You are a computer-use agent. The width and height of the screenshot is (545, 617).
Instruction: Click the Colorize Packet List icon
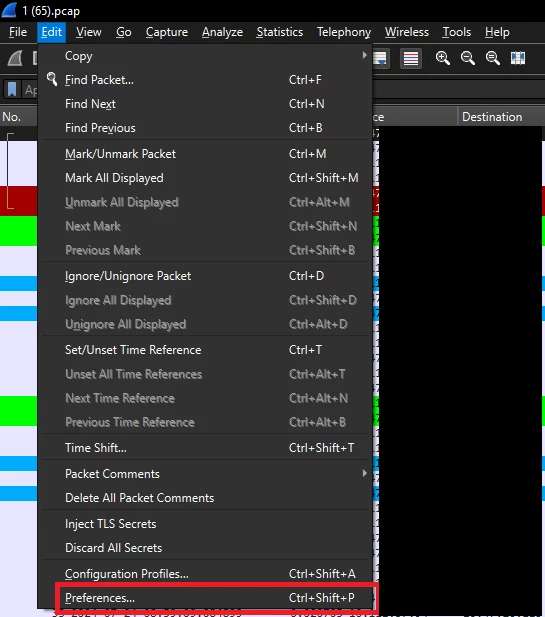(411, 59)
